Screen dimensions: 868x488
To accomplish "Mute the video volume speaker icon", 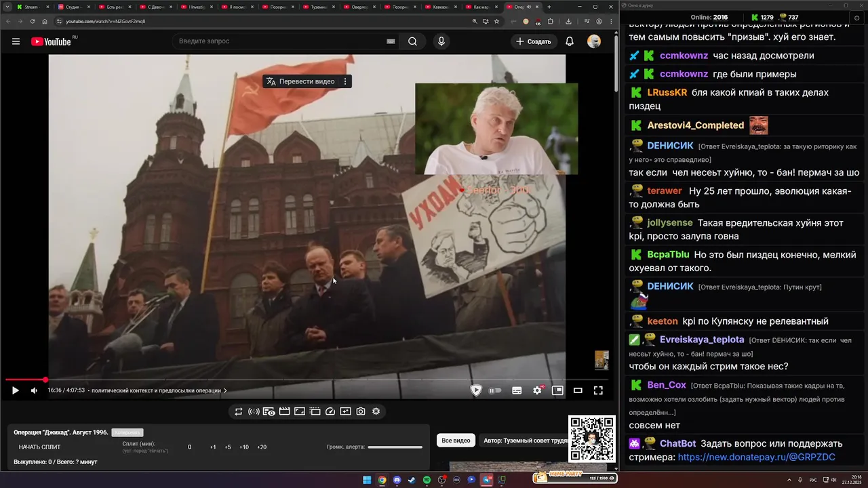I will (34, 390).
